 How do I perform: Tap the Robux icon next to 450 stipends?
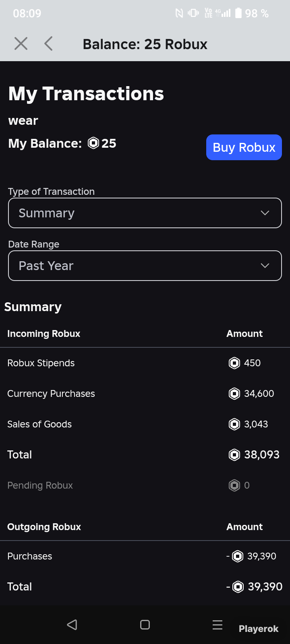[234, 363]
